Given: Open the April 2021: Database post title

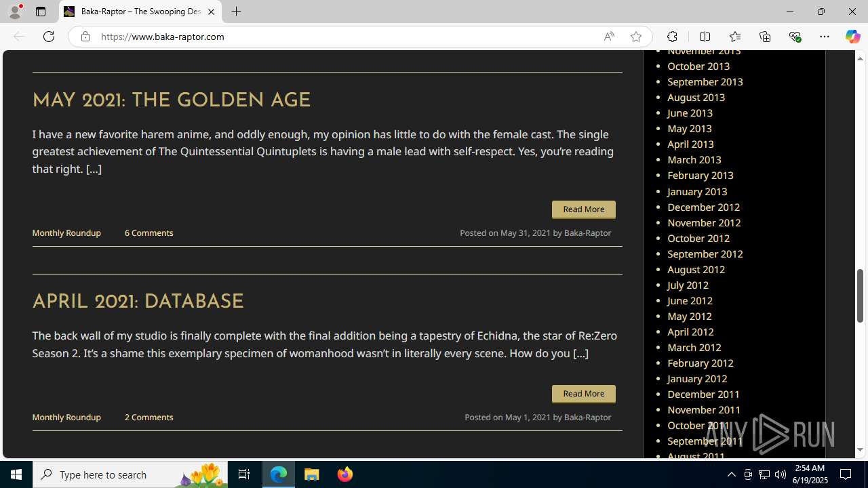Looking at the screenshot, I should tap(138, 302).
